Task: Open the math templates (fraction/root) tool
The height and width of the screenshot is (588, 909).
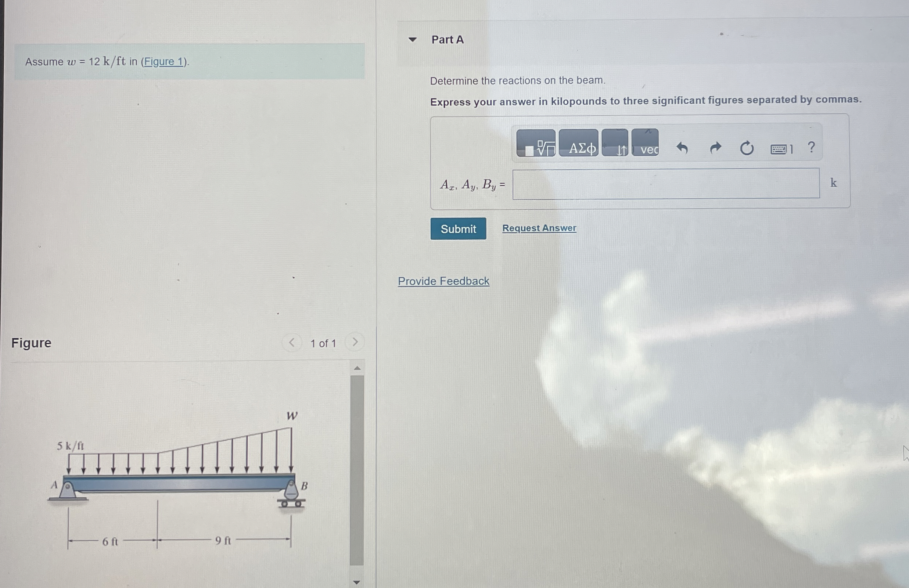Action: click(x=536, y=144)
